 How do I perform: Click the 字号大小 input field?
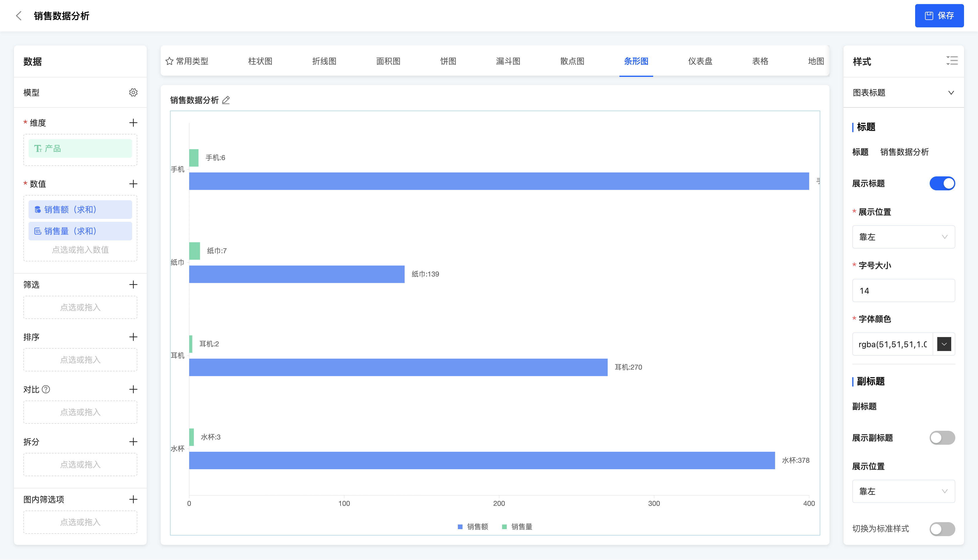[x=903, y=291]
